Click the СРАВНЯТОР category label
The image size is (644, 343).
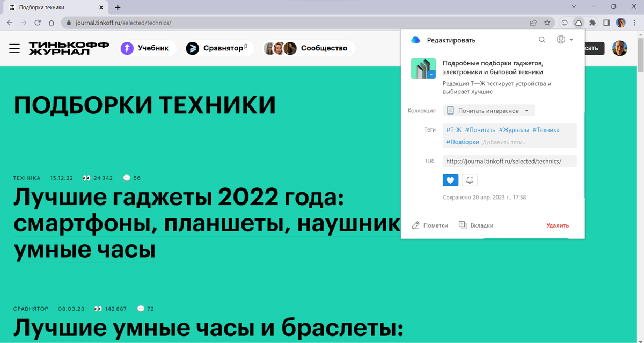point(31,309)
